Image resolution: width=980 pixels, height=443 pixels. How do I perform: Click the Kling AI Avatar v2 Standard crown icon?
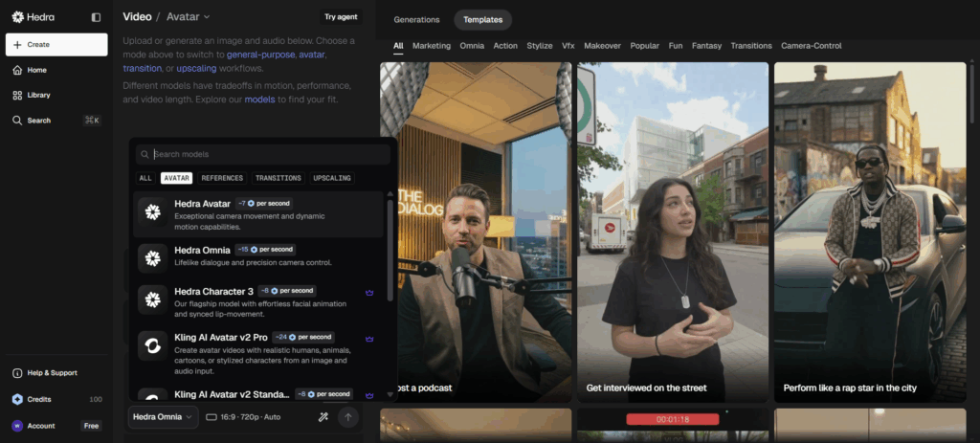point(369,395)
